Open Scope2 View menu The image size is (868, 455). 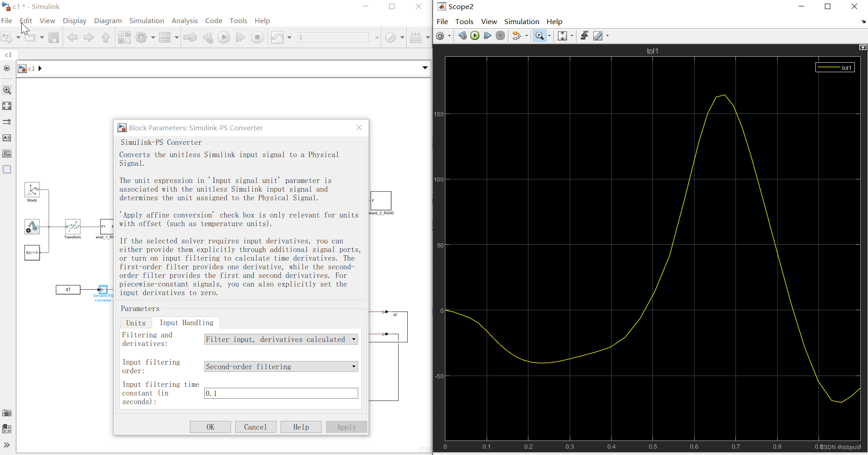click(489, 21)
